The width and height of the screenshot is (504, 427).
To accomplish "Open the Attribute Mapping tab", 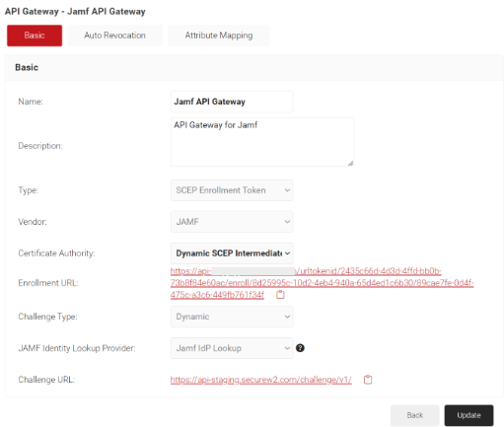I will click(219, 36).
